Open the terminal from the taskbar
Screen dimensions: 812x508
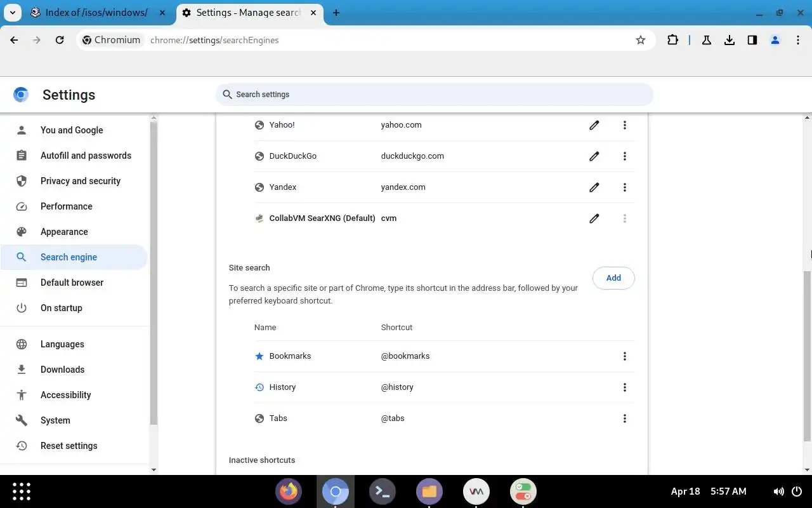(383, 491)
